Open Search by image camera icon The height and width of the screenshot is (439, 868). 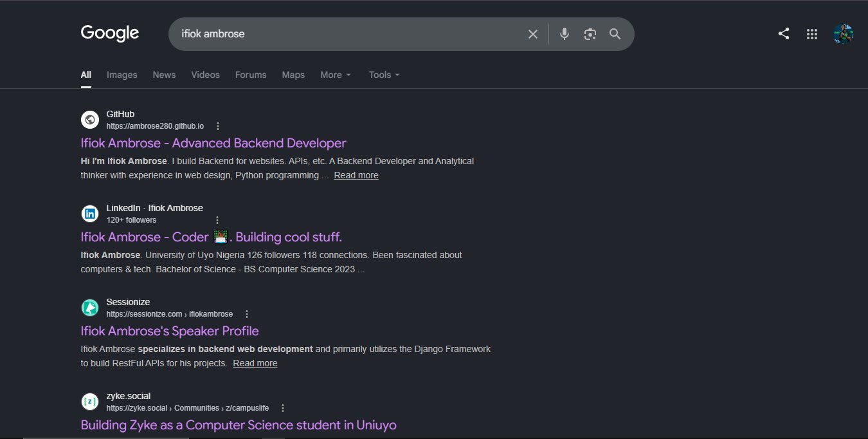click(590, 34)
